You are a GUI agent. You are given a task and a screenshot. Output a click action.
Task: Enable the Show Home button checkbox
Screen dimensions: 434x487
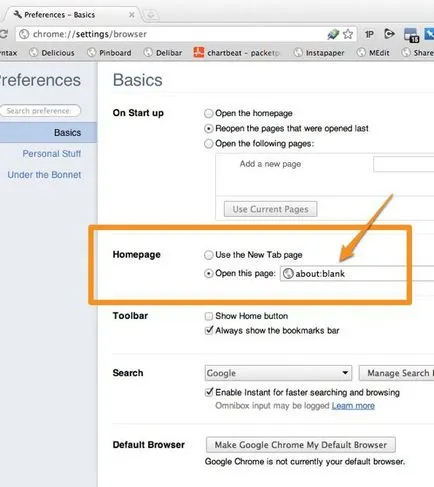tap(209, 316)
